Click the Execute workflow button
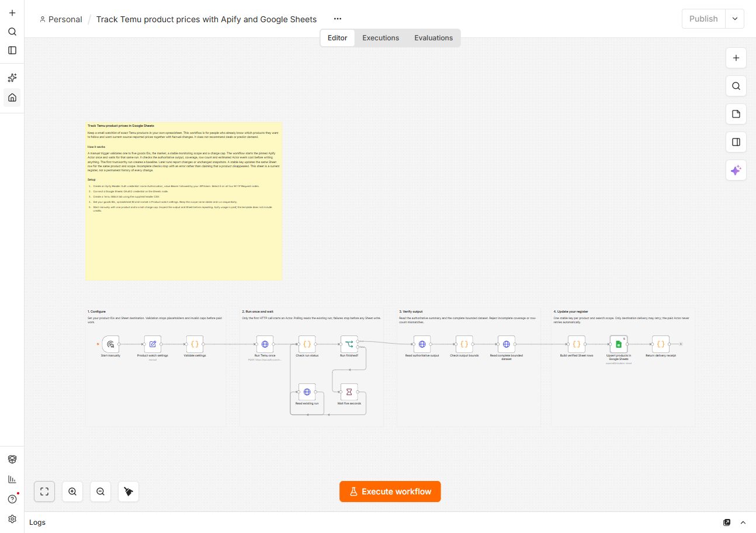The image size is (756, 533). click(390, 492)
